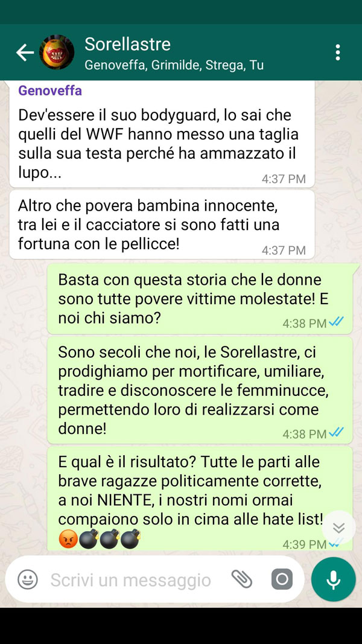
Task: Focus the 'Scrivi un messaggio' text field
Action: coord(130,580)
